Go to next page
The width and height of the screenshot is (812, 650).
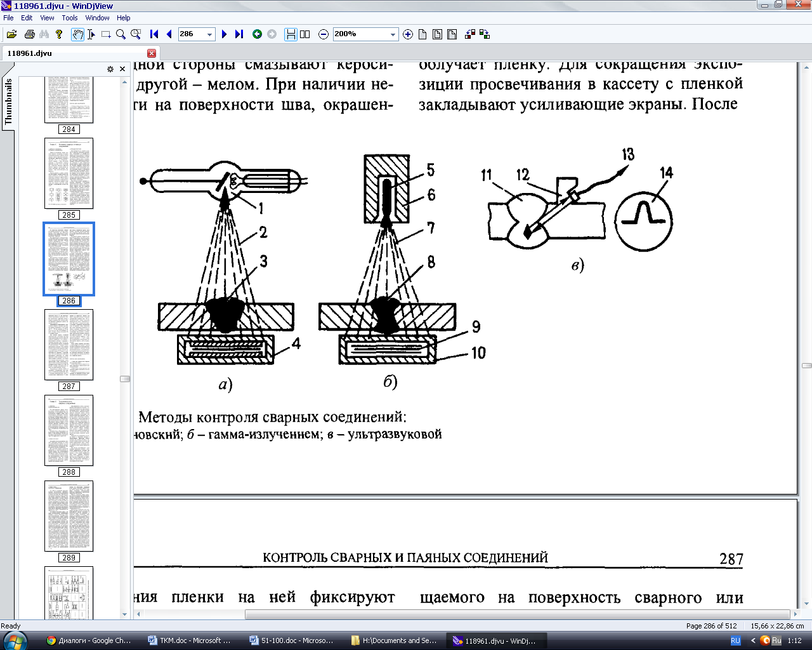(x=224, y=34)
